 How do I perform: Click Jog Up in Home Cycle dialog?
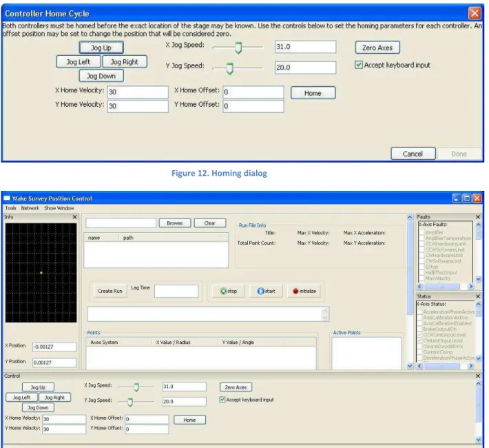[x=101, y=48]
